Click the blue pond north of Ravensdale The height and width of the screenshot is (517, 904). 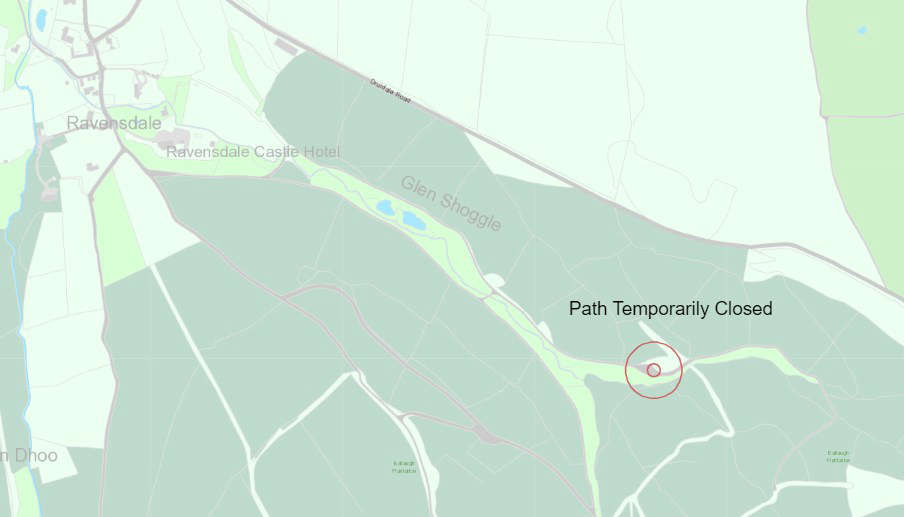pos(41,20)
